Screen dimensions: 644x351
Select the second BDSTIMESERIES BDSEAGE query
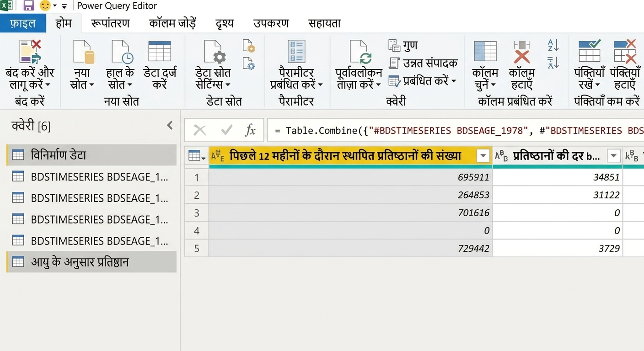coord(91,198)
